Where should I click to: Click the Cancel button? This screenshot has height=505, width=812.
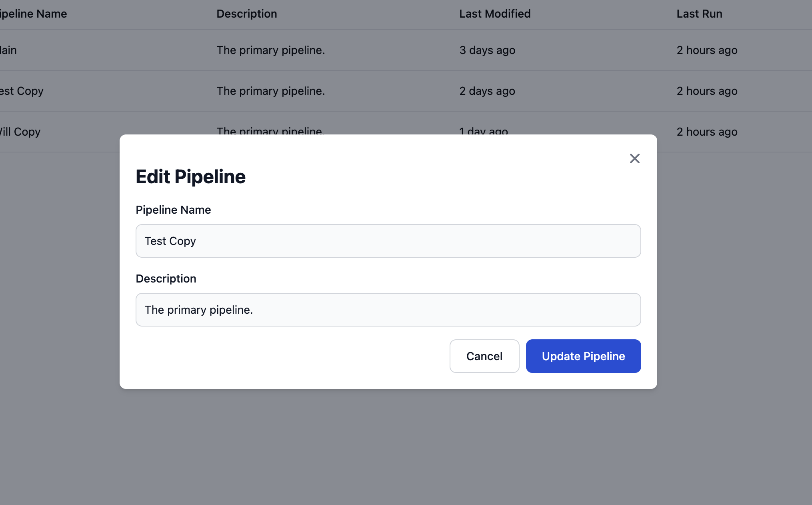(484, 356)
